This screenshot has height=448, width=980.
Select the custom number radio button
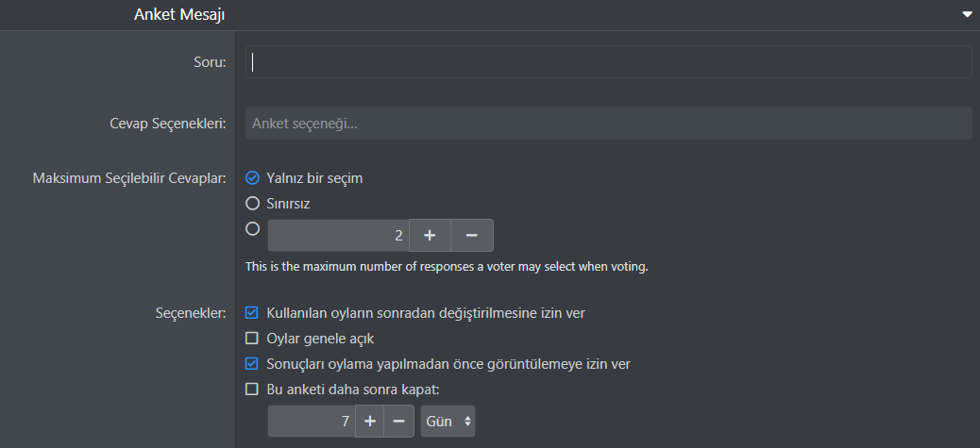click(252, 227)
